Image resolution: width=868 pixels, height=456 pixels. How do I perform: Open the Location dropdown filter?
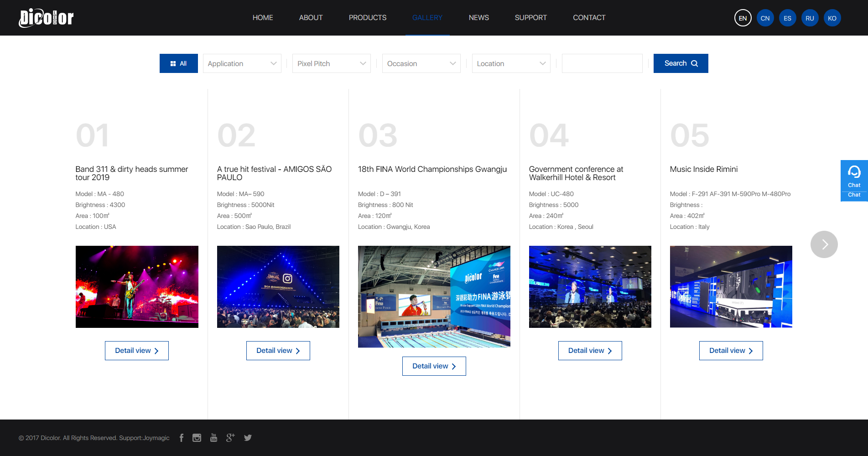511,63
